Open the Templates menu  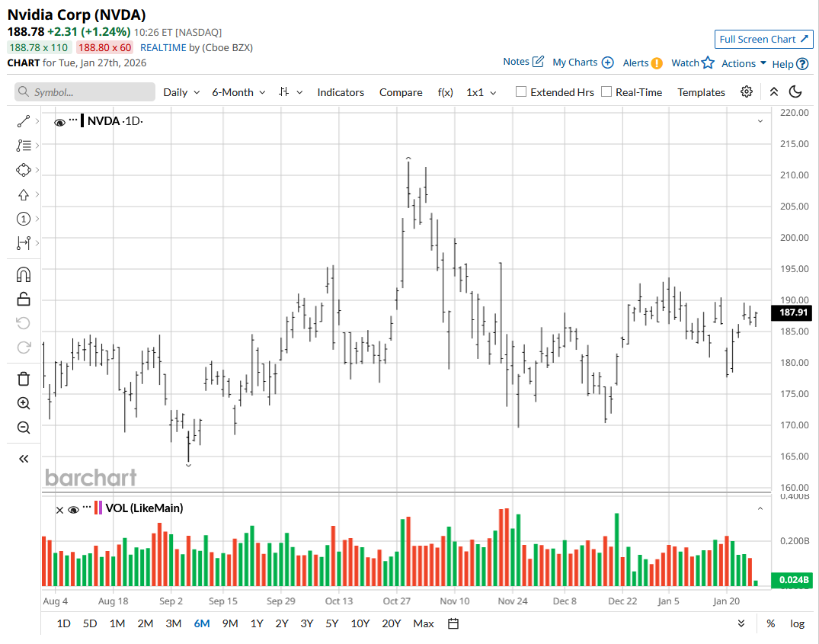[701, 92]
